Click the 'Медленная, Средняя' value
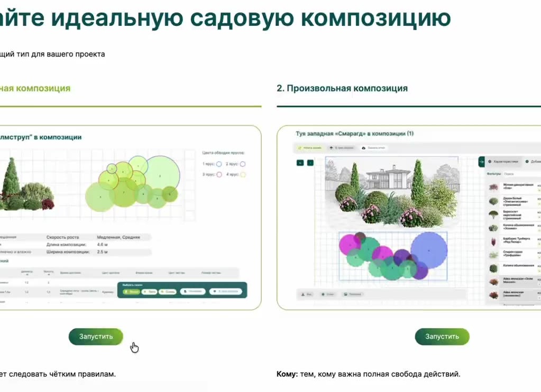541x392 pixels. [118, 237]
